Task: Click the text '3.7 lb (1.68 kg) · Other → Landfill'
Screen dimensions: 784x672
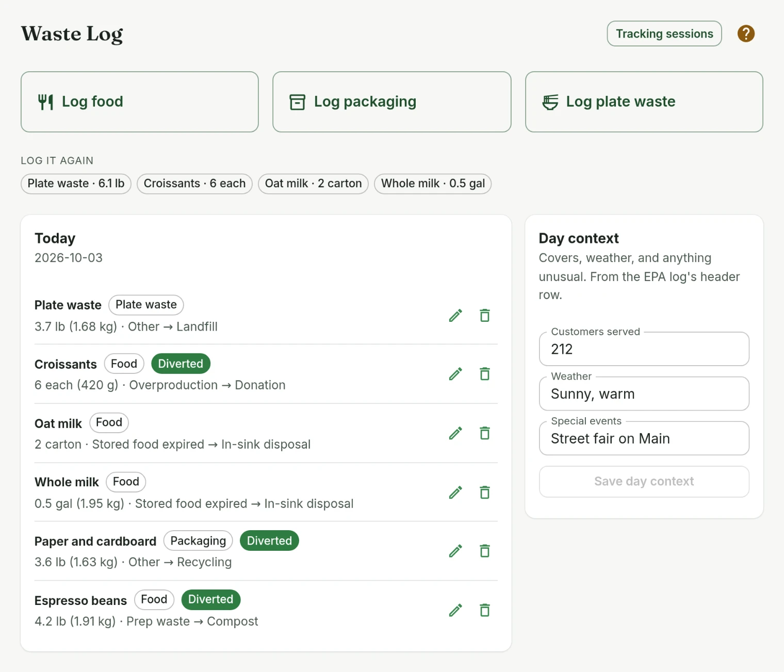Action: point(126,327)
